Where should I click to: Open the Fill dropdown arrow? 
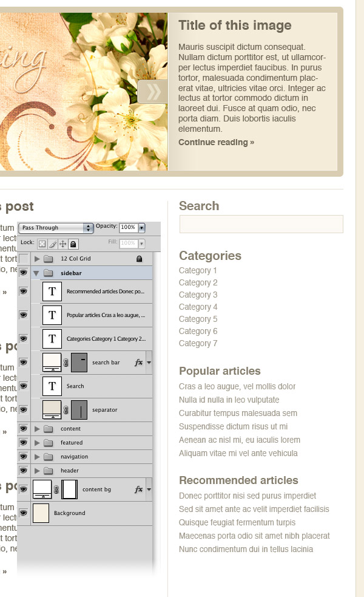tap(141, 244)
